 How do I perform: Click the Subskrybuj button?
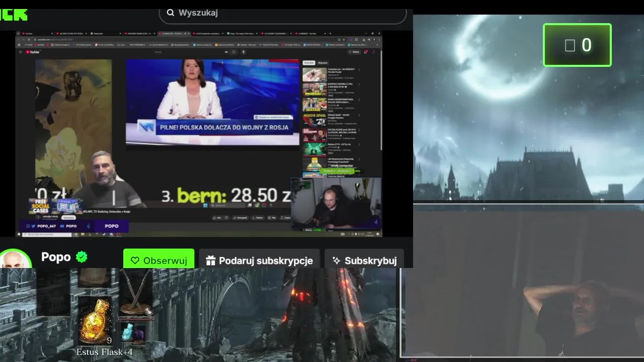tap(364, 259)
